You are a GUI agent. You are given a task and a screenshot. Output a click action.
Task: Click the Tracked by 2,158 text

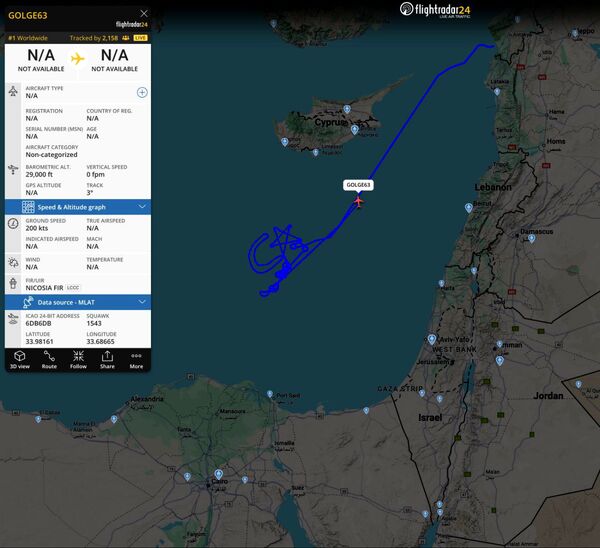click(x=94, y=38)
